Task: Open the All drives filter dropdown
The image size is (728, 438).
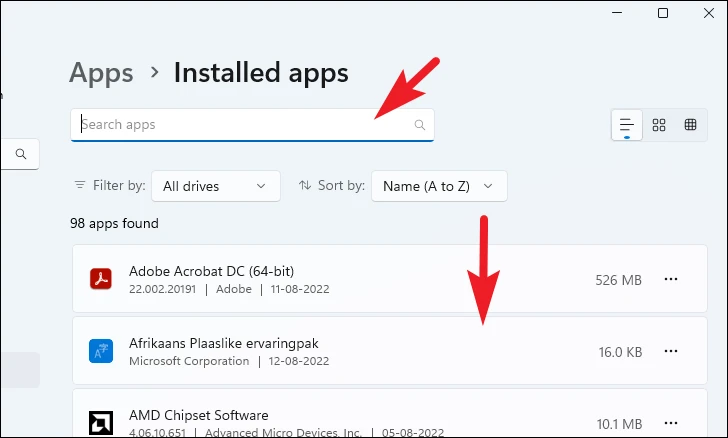Action: coord(216,186)
